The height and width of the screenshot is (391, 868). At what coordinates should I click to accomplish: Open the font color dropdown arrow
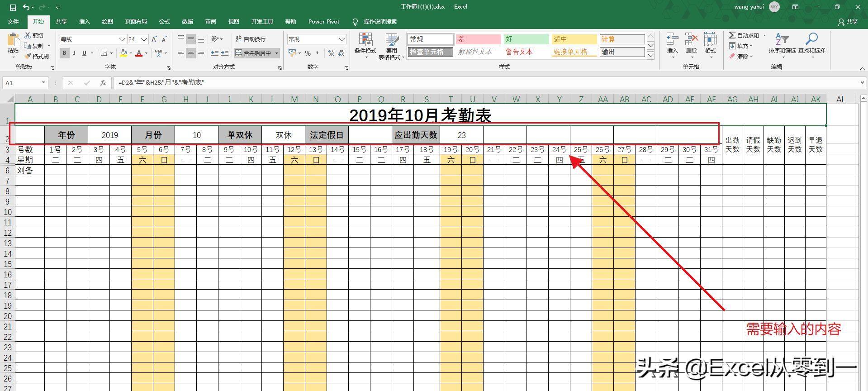[x=146, y=53]
